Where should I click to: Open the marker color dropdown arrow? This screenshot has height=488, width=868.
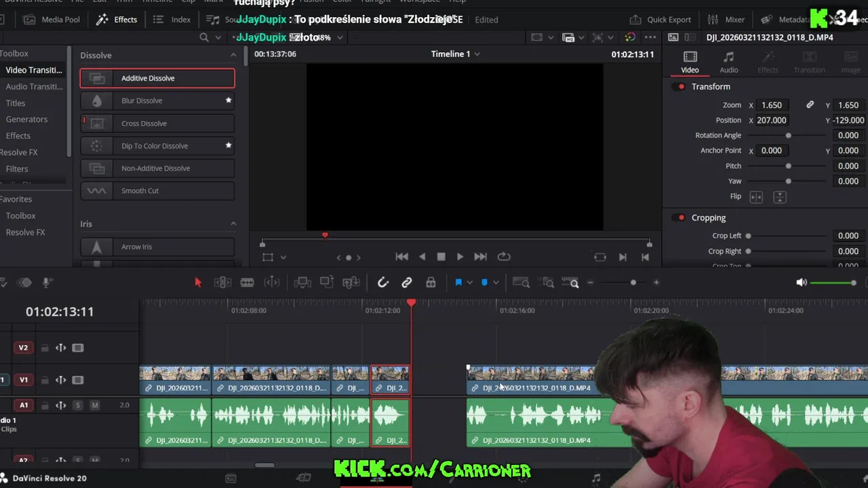pos(496,283)
